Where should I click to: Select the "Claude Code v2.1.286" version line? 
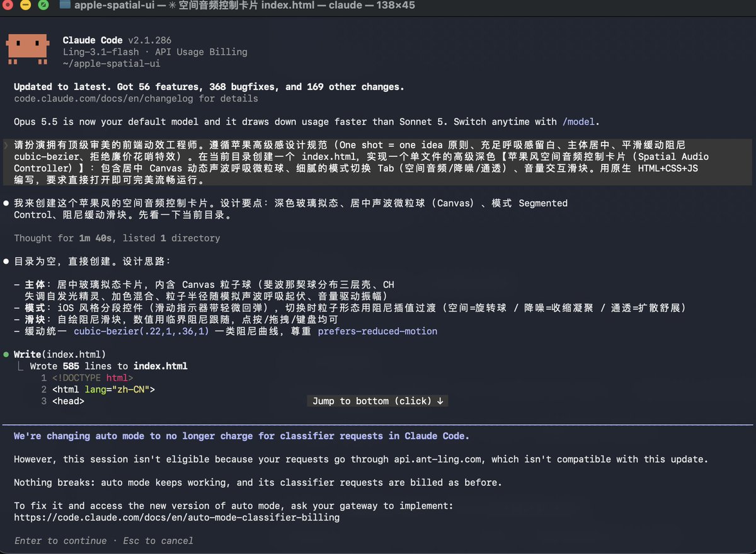[117, 40]
